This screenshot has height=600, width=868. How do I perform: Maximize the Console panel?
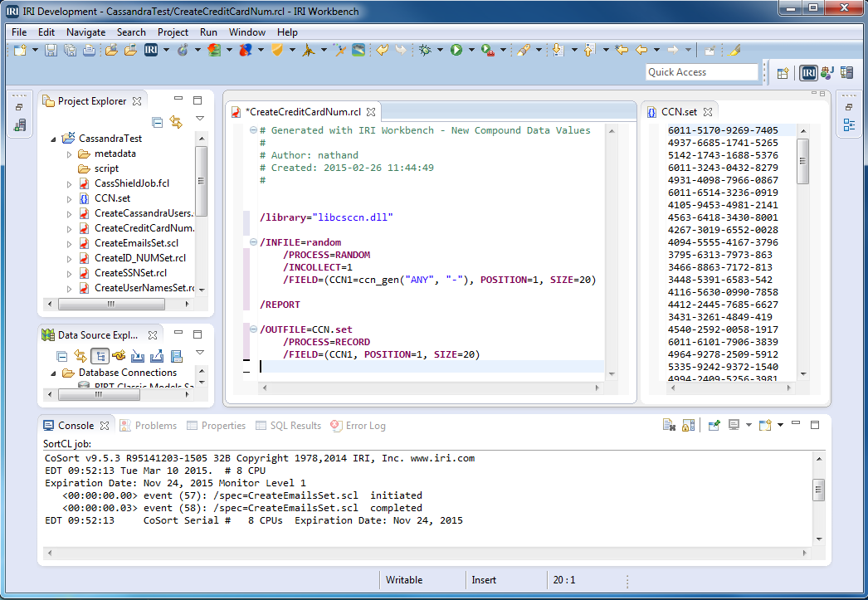coord(815,425)
